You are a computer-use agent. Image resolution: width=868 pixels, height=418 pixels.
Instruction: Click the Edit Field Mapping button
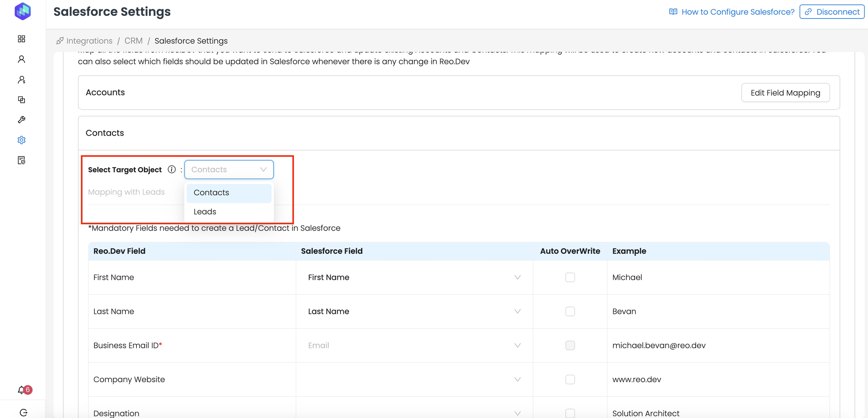pyautogui.click(x=785, y=93)
